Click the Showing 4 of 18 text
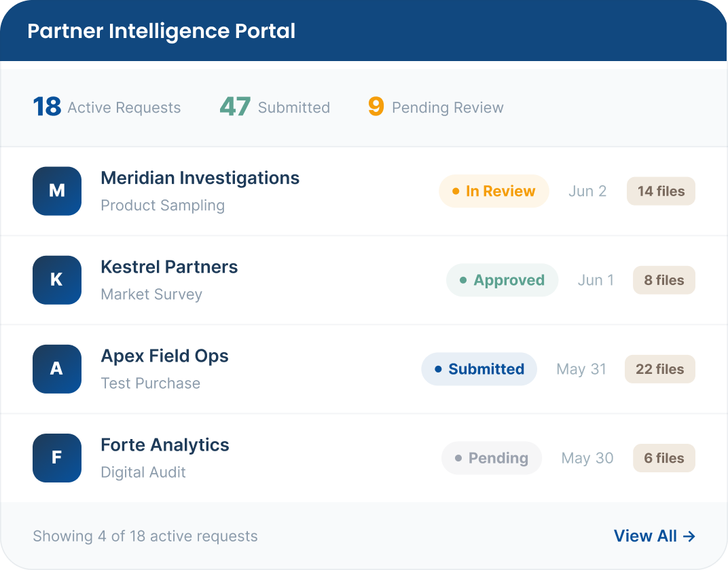This screenshot has width=728, height=570. point(145,536)
